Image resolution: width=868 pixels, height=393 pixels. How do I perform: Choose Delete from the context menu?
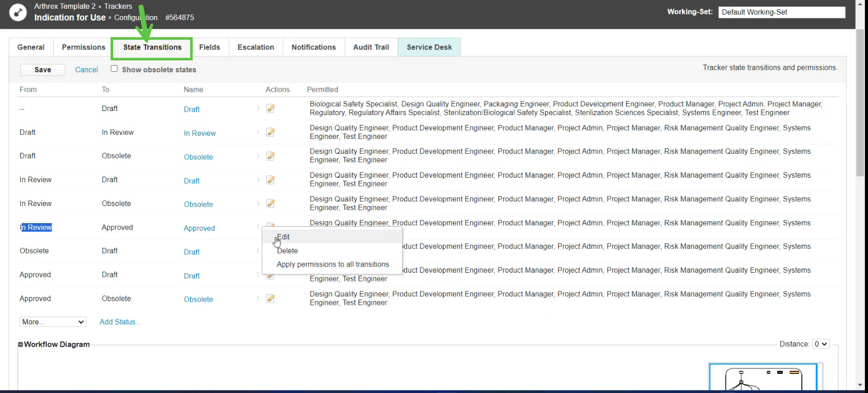click(x=287, y=251)
